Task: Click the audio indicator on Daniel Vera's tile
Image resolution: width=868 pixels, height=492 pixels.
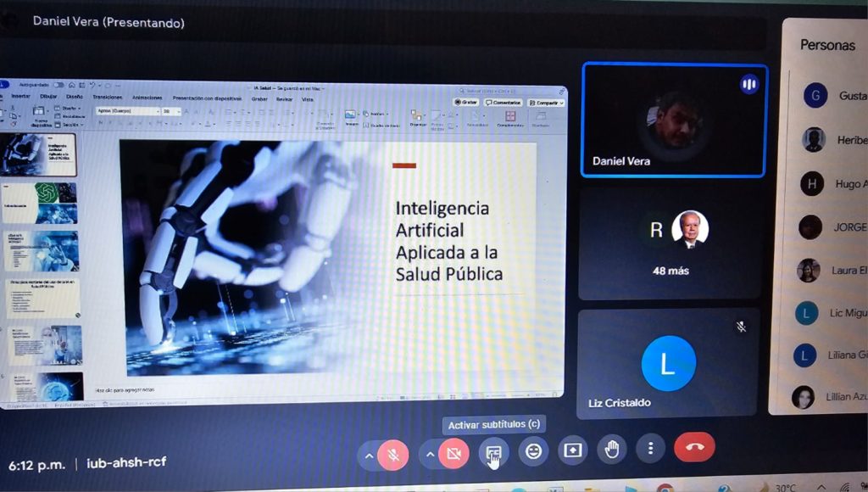Action: pos(748,83)
